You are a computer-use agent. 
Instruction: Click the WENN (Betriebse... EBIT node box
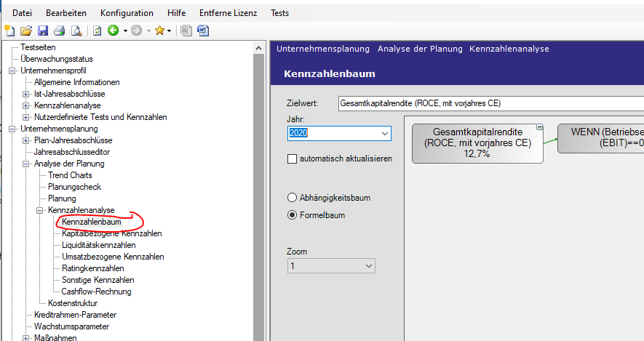600,138
